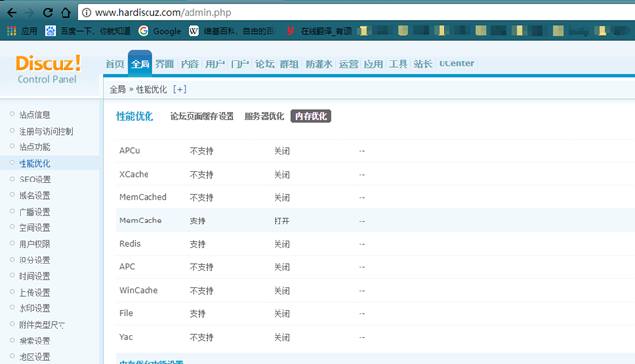Image resolution: width=635 pixels, height=364 pixels.
Task: Open 广播设置 in the sidebar
Action: click(34, 212)
